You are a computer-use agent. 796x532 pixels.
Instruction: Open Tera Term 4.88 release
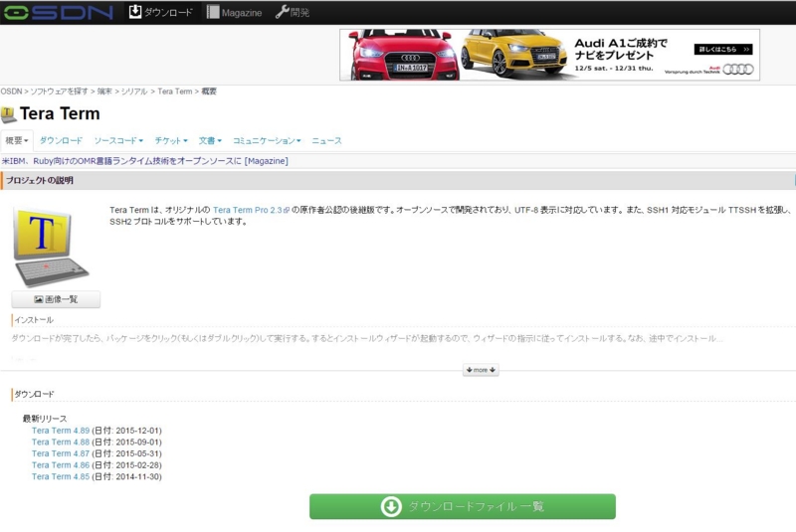pos(61,442)
